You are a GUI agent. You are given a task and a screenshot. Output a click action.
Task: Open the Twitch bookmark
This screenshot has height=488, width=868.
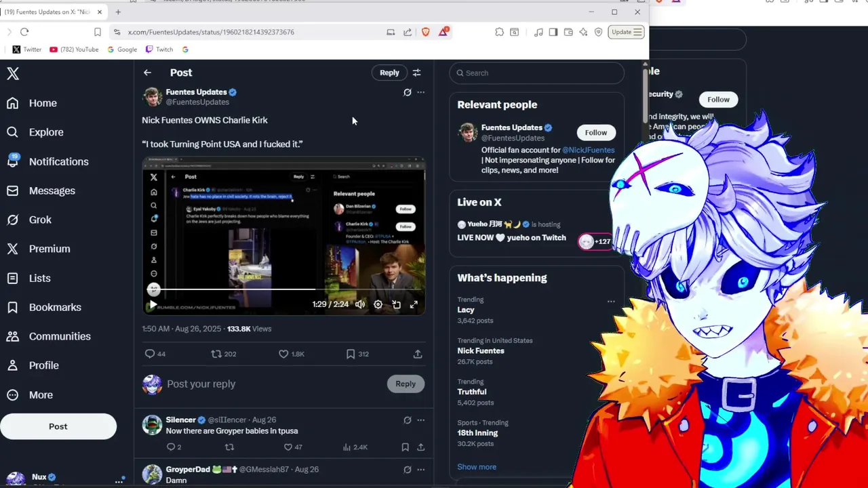coord(159,49)
